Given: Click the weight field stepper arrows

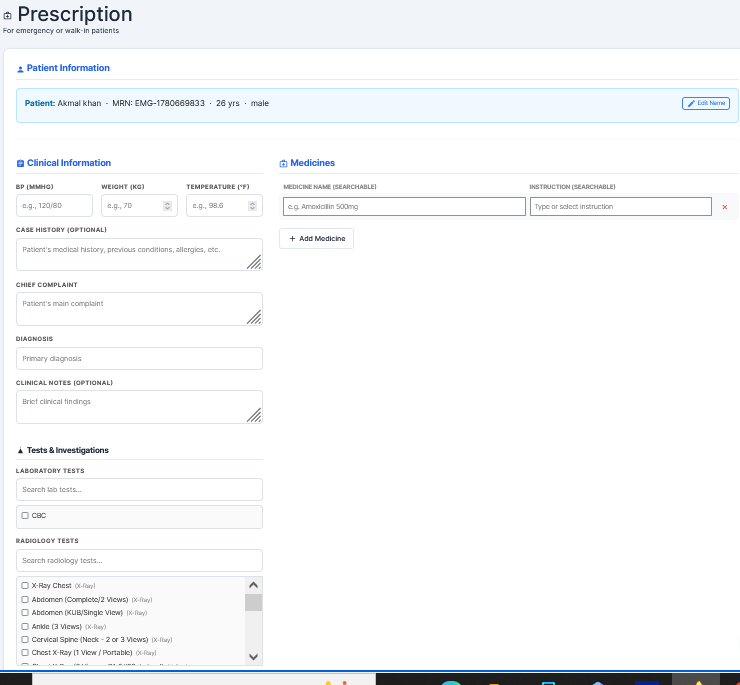Looking at the screenshot, I should [167, 206].
